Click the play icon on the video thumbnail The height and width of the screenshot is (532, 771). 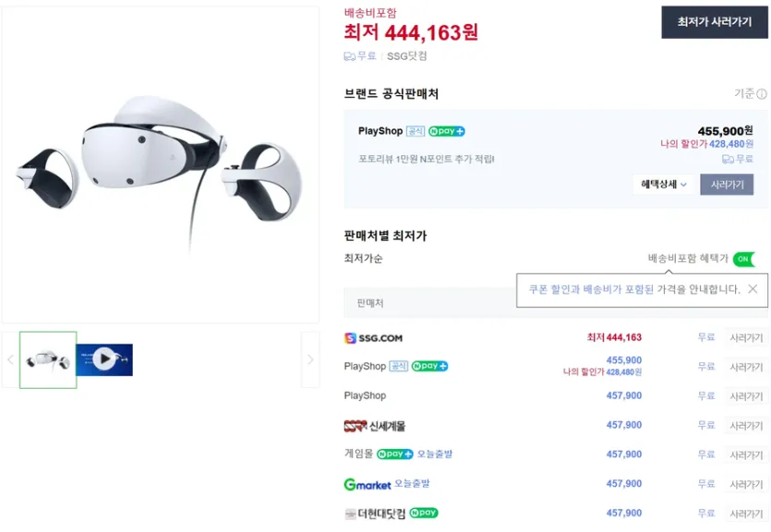pyautogui.click(x=104, y=359)
